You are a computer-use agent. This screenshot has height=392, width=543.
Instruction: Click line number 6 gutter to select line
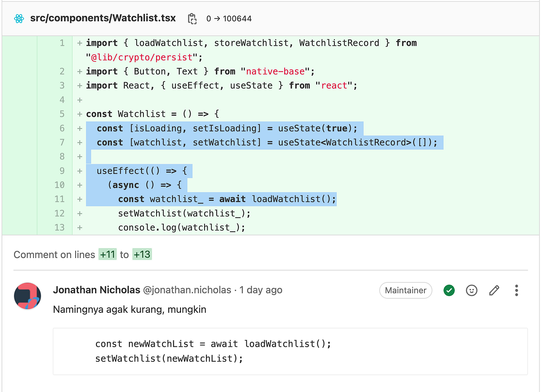tap(62, 128)
